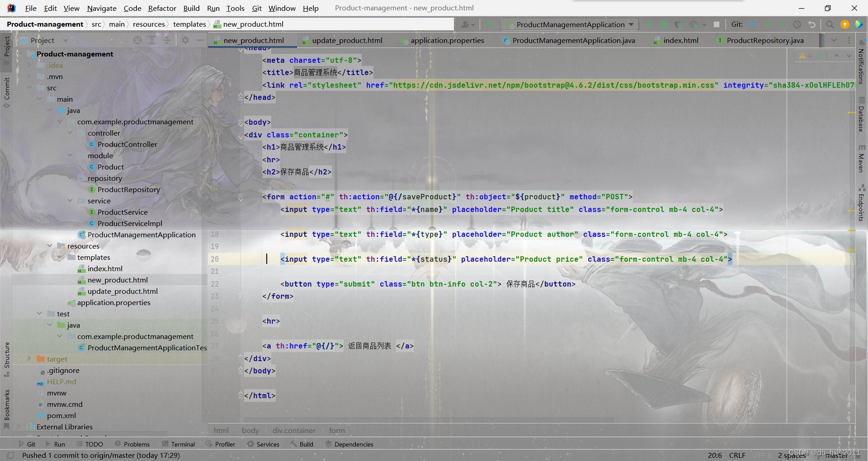868x461 pixels.
Task: Click the templates breadcrumb in navigation bar
Action: click(189, 24)
